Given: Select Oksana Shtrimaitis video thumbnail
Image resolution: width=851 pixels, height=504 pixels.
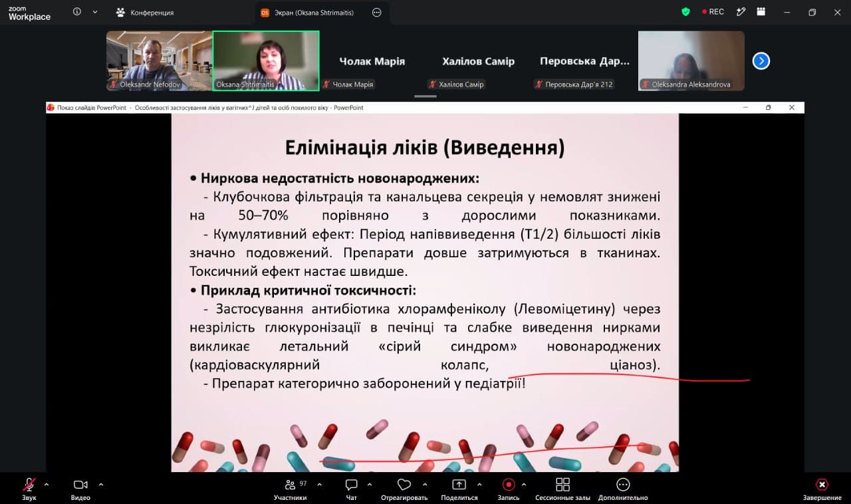Looking at the screenshot, I should click(266, 61).
